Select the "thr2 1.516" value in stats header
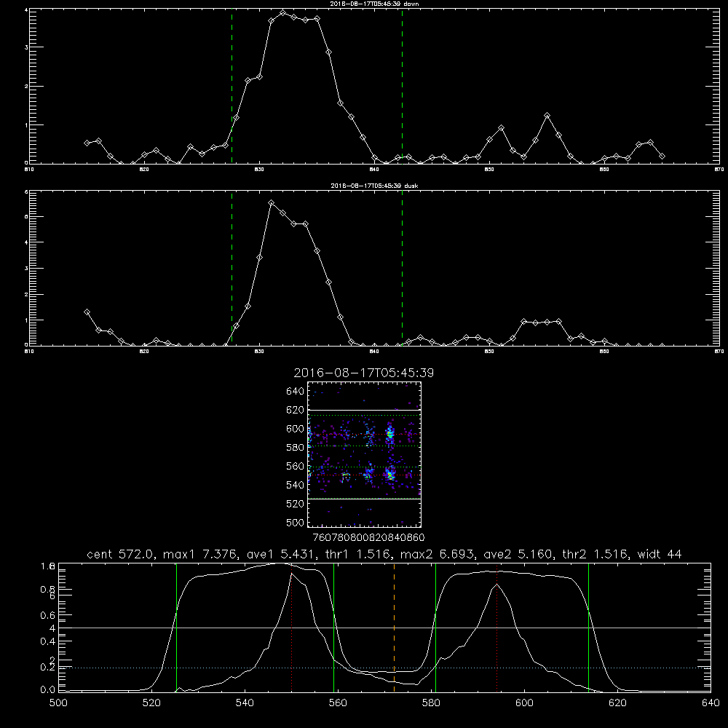 [596, 554]
